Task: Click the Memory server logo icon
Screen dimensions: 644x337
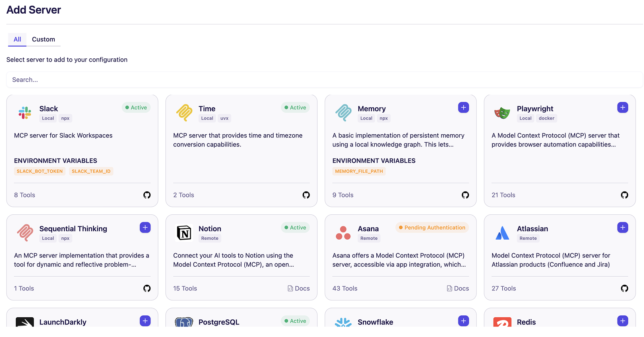Action: 343,113
